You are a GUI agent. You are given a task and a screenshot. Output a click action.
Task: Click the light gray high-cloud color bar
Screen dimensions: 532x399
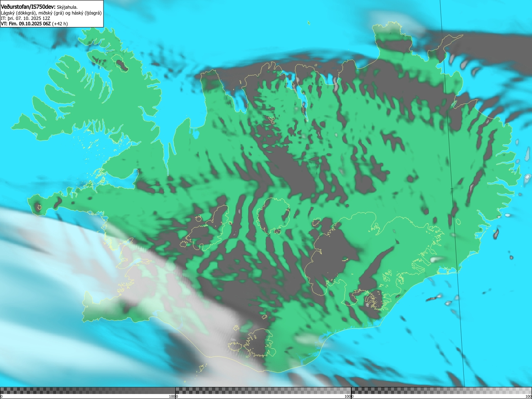point(441,391)
